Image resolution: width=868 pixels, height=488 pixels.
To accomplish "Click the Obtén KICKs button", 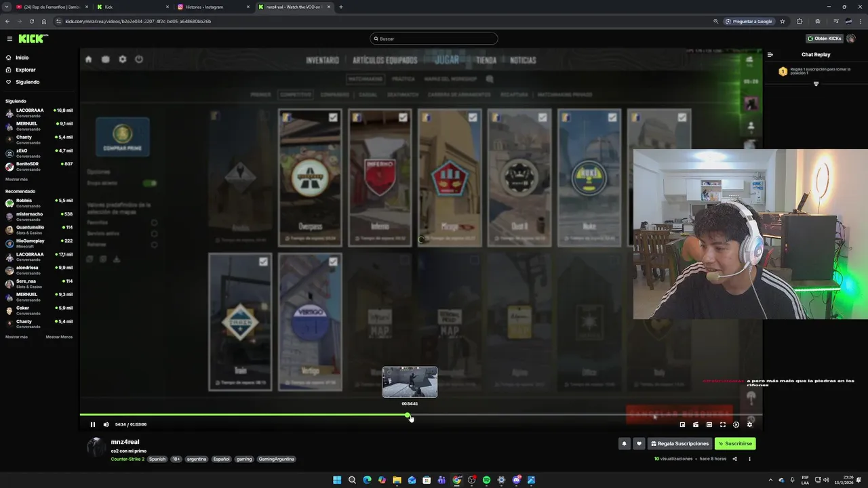I will [x=825, y=39].
